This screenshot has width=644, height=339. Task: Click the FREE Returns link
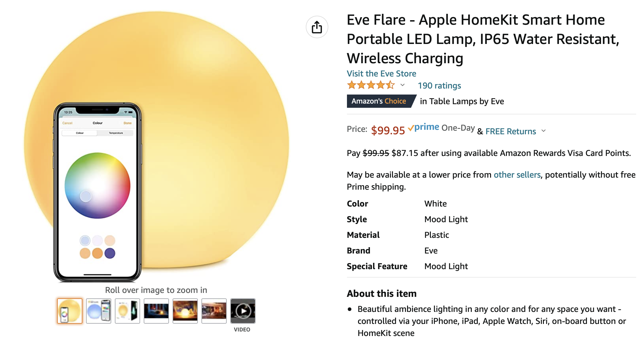[x=511, y=131]
